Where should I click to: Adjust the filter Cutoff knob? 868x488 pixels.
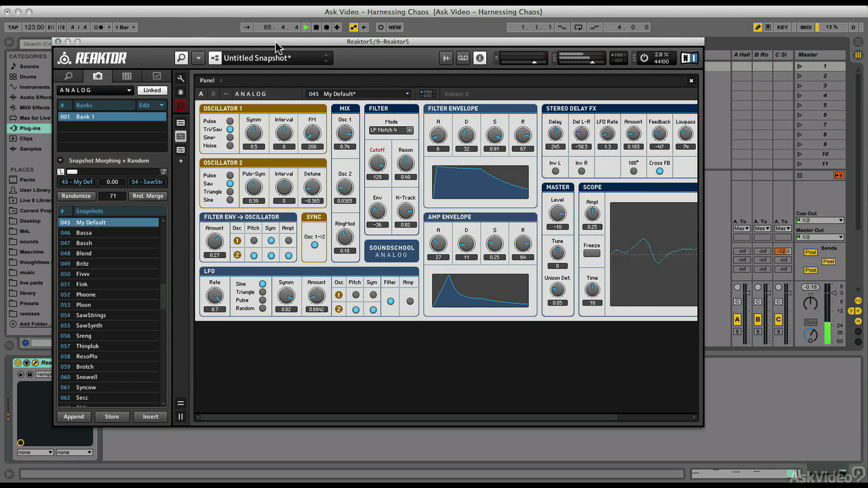pyautogui.click(x=377, y=163)
